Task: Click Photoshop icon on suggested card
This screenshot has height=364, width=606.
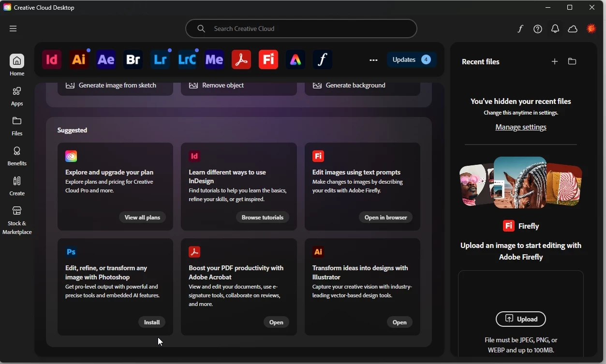Action: 71,252
